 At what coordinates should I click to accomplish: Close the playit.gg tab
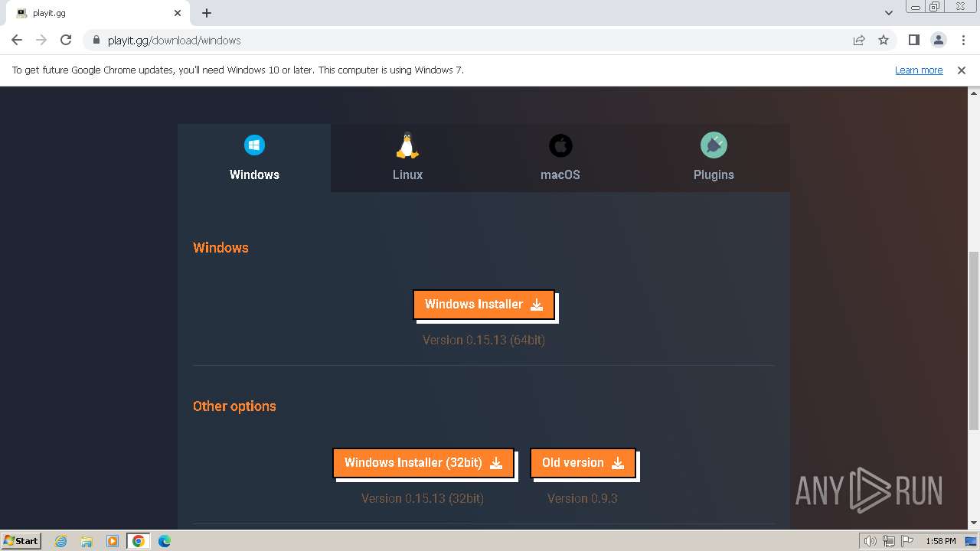pyautogui.click(x=178, y=13)
